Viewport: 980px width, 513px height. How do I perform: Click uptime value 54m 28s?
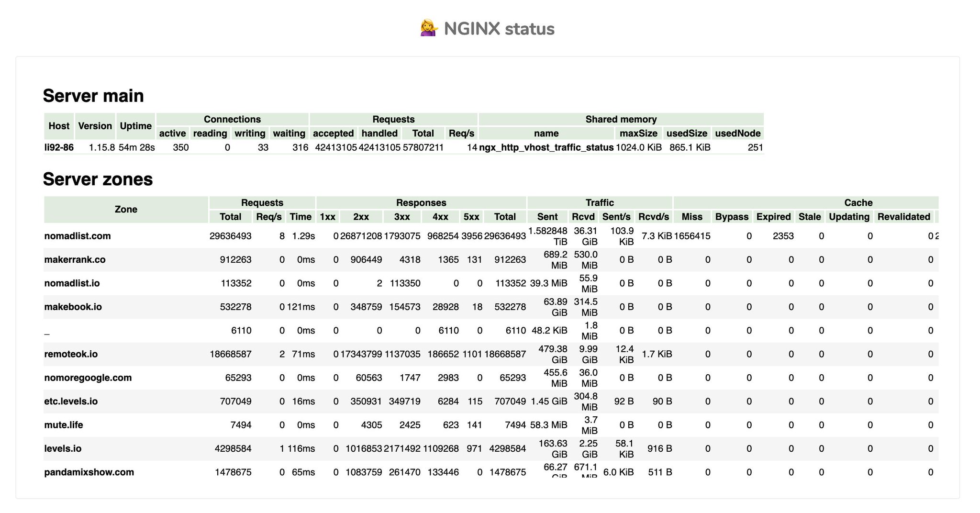tap(137, 147)
